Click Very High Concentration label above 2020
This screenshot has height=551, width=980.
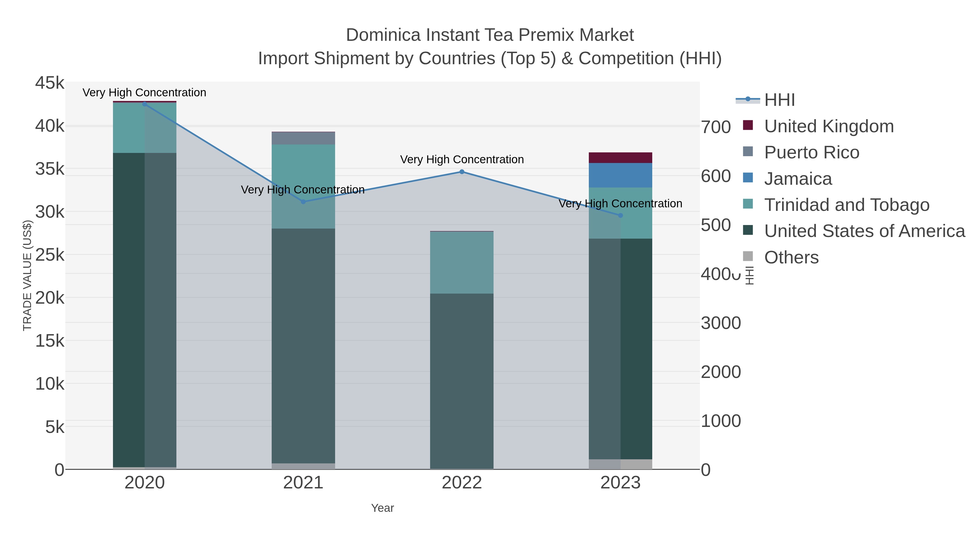coord(145,93)
